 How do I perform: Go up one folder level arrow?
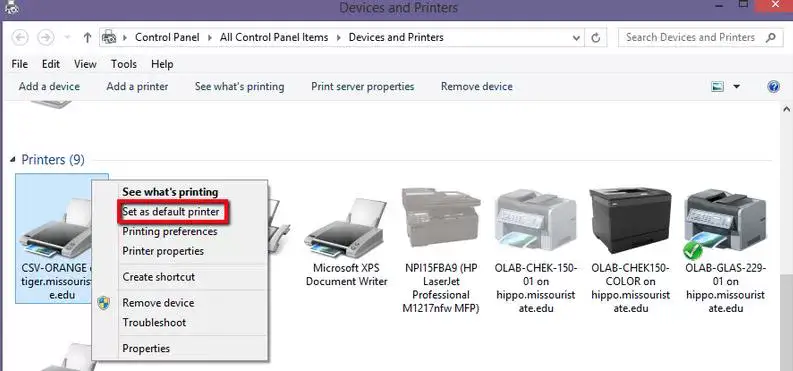pyautogui.click(x=87, y=37)
